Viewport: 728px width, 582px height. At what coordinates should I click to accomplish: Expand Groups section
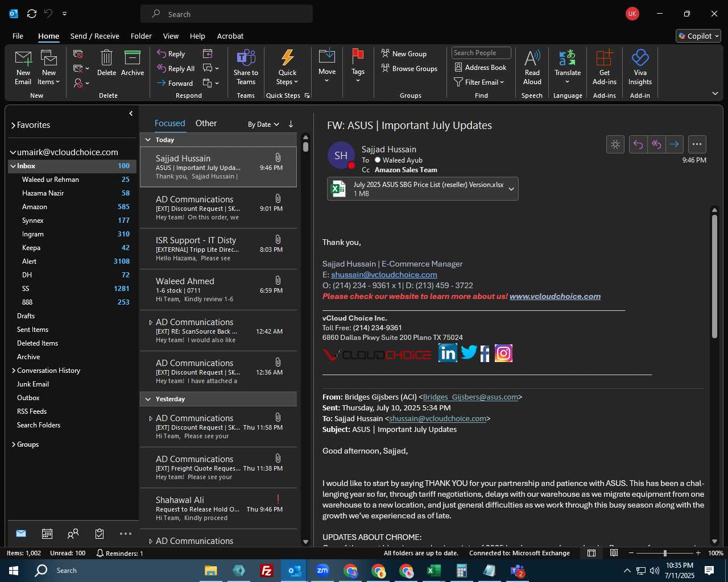pyautogui.click(x=13, y=444)
